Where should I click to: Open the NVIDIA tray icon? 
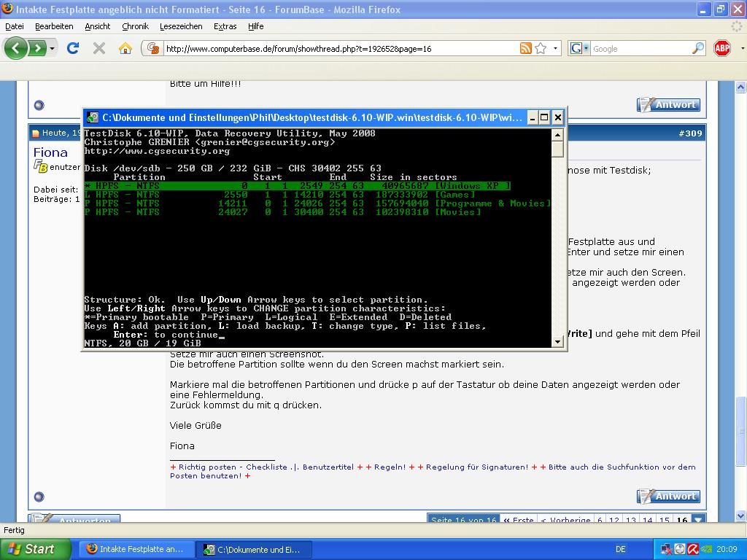[x=706, y=550]
